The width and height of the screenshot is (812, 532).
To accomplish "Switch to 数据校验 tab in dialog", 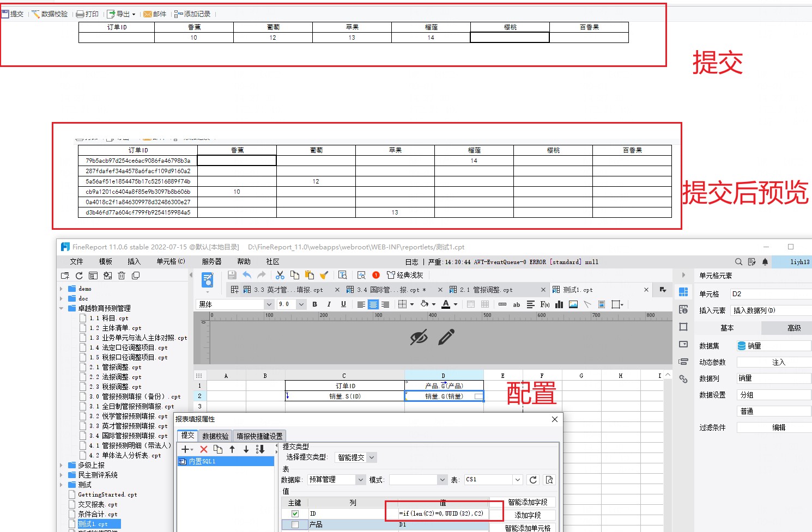I will [x=215, y=436].
